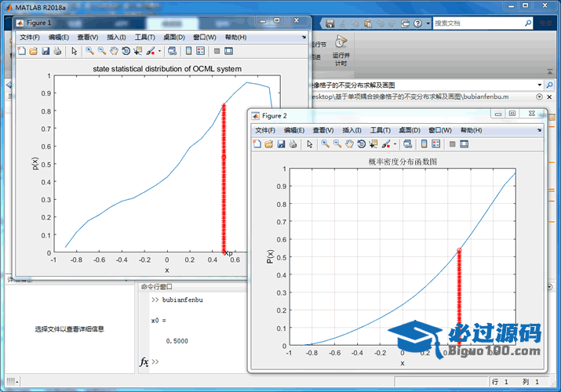Open 插入(I) menu in Figure 1
The height and width of the screenshot is (392, 561).
click(116, 37)
